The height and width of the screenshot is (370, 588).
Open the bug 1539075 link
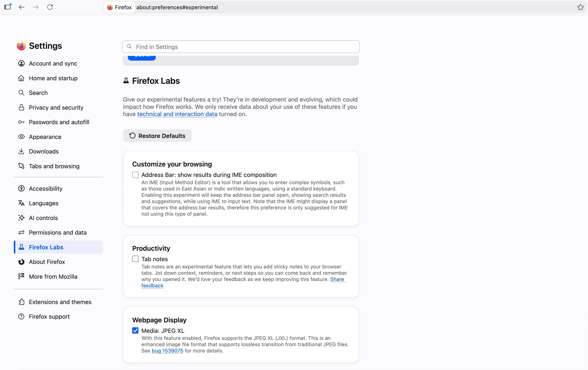tap(168, 351)
